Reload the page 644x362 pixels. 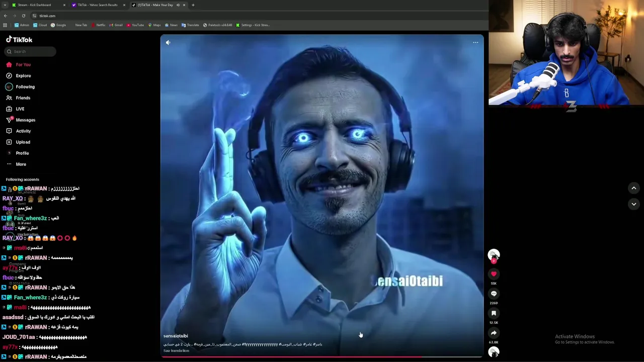click(x=24, y=16)
